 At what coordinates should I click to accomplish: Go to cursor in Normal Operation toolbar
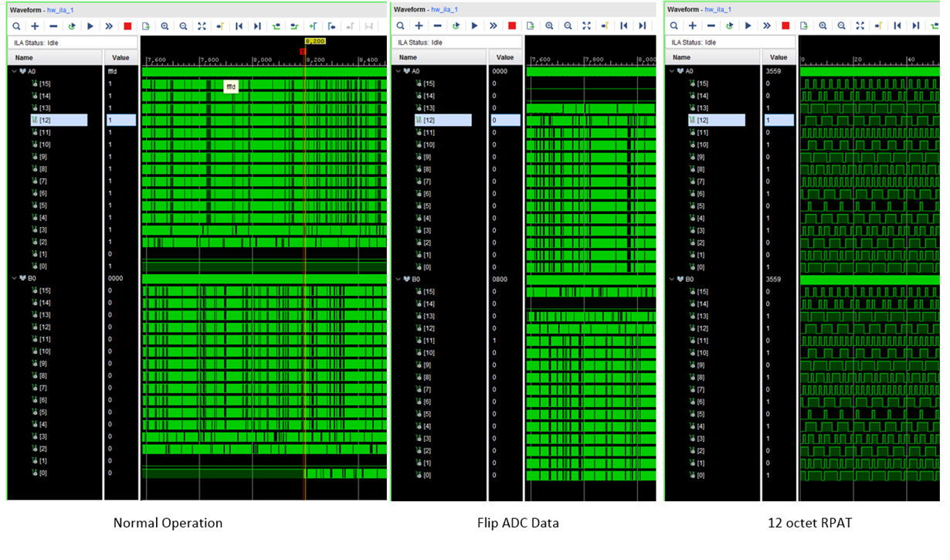coord(220,25)
